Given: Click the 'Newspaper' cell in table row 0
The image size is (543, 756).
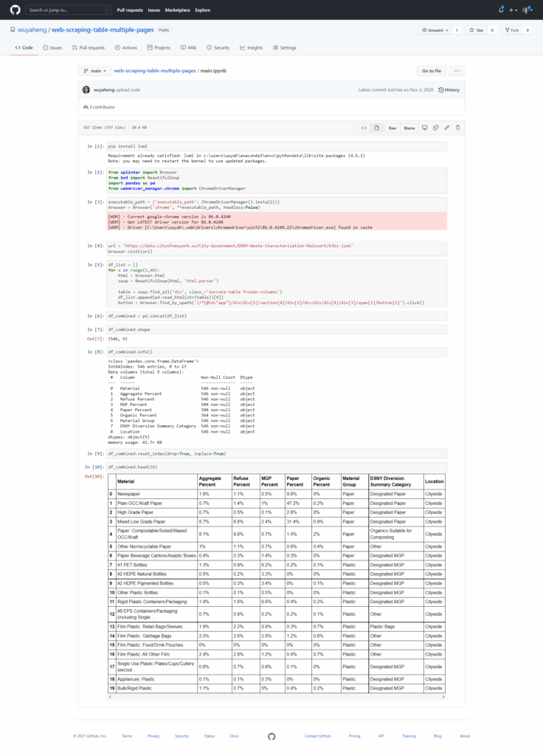Looking at the screenshot, I should click(x=156, y=494).
